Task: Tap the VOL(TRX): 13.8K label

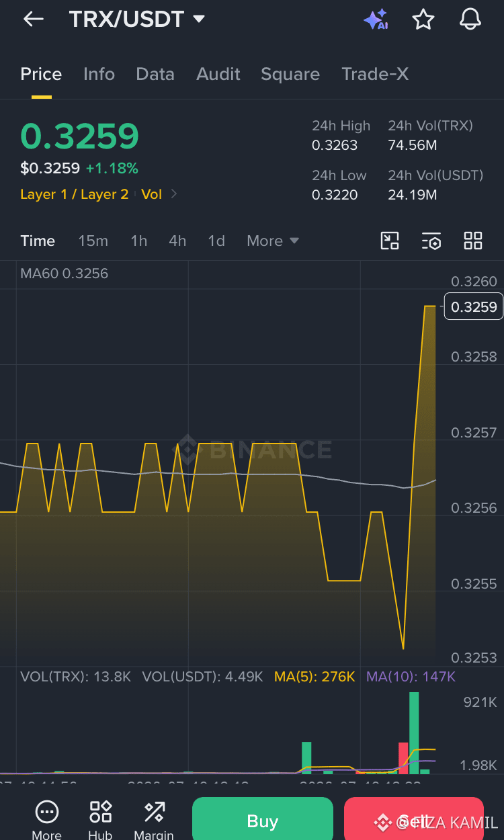Action: click(75, 677)
